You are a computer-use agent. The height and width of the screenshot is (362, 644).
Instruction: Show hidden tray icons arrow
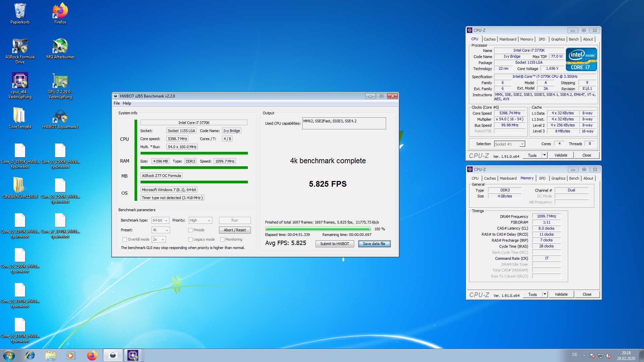pyautogui.click(x=584, y=356)
